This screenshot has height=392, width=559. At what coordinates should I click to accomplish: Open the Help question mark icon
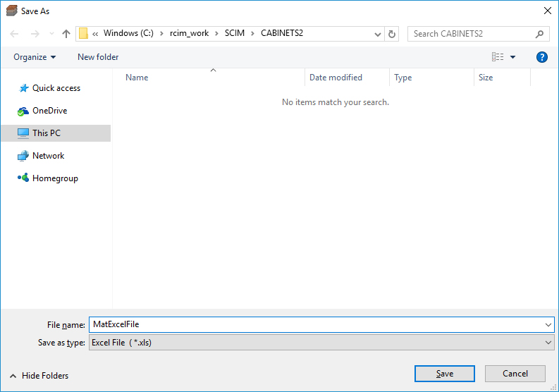point(541,57)
